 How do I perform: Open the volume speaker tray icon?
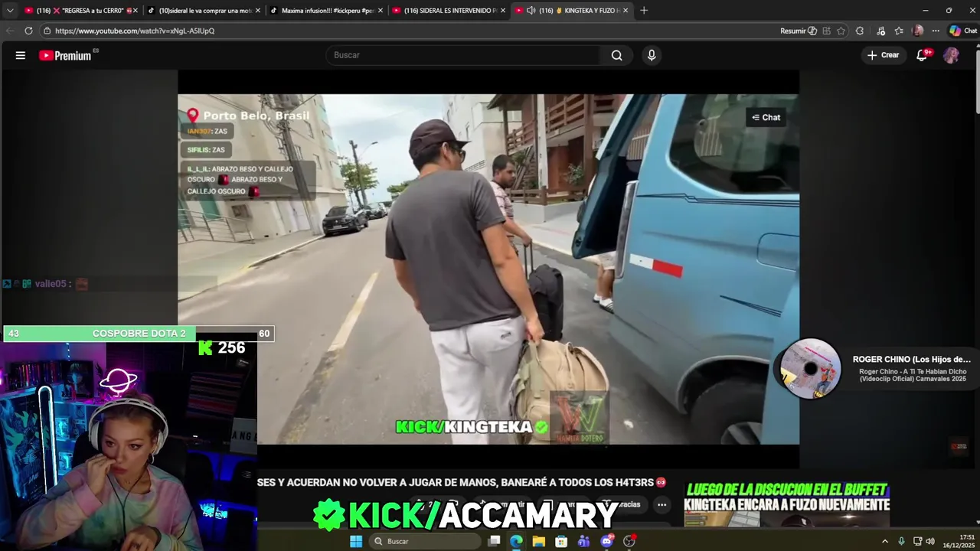(930, 541)
